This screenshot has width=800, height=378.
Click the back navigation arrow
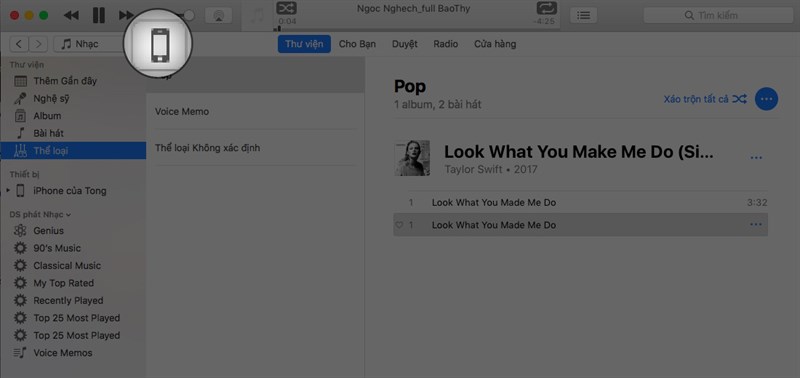19,44
